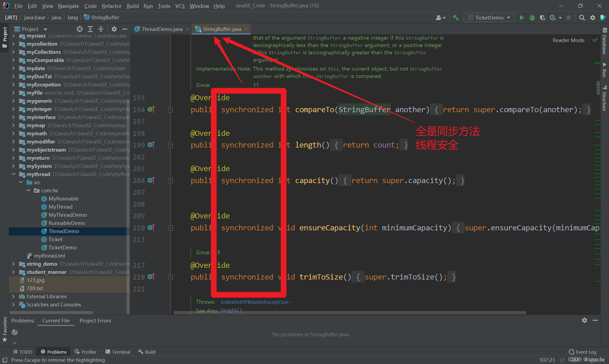Image resolution: width=609 pixels, height=364 pixels.
Task: Click the editor horizontal scrollbar
Action: [x=349, y=313]
